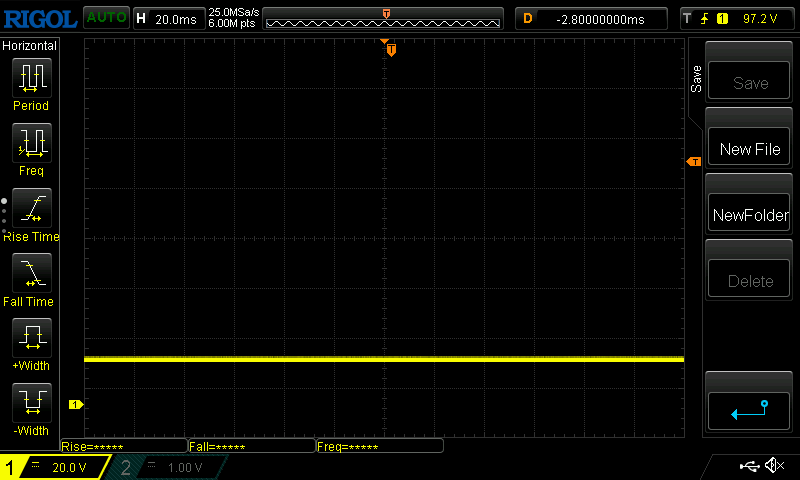Click the AUTO run status indicator
This screenshot has width=800, height=480.
(x=106, y=18)
